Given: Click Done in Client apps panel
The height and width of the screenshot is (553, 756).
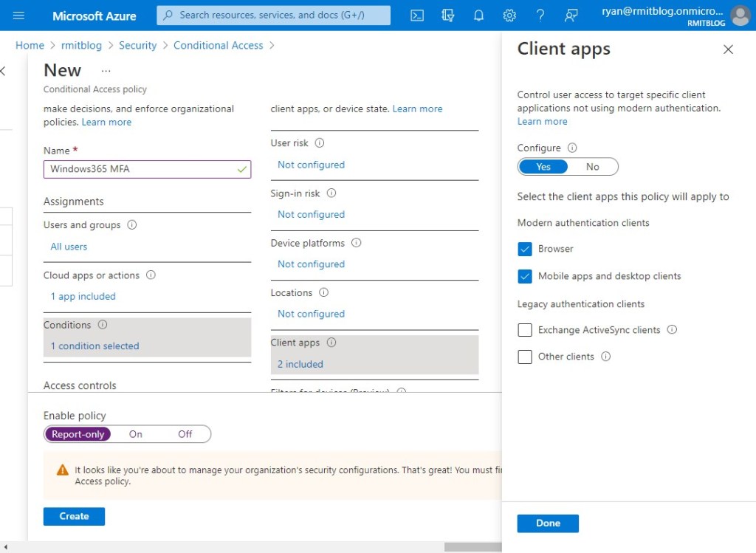Looking at the screenshot, I should point(548,523).
